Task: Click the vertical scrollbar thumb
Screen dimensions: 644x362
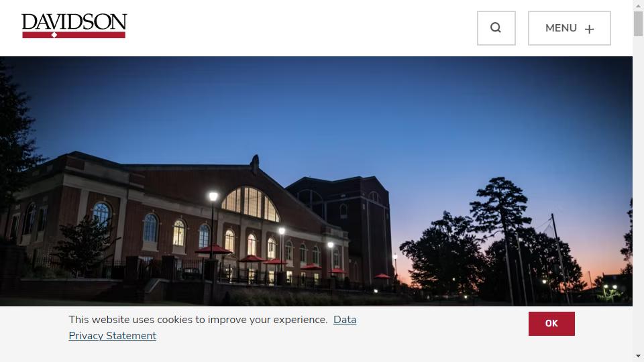Action: [x=638, y=24]
